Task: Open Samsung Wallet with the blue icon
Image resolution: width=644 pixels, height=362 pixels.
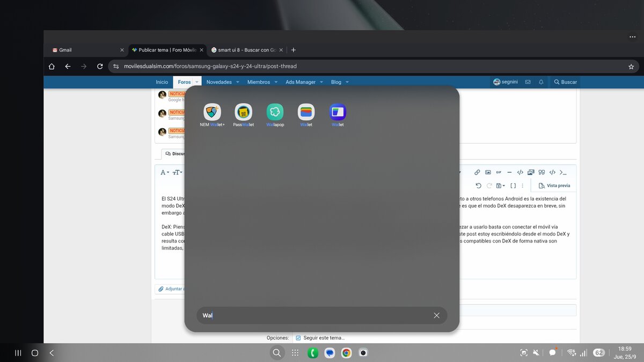Action: 338,115
